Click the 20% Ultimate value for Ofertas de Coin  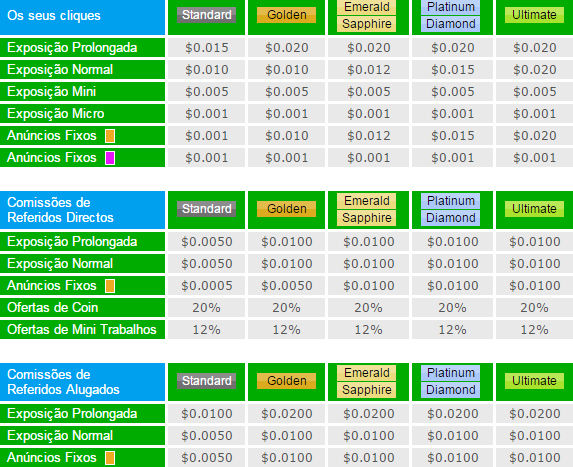[x=534, y=308]
